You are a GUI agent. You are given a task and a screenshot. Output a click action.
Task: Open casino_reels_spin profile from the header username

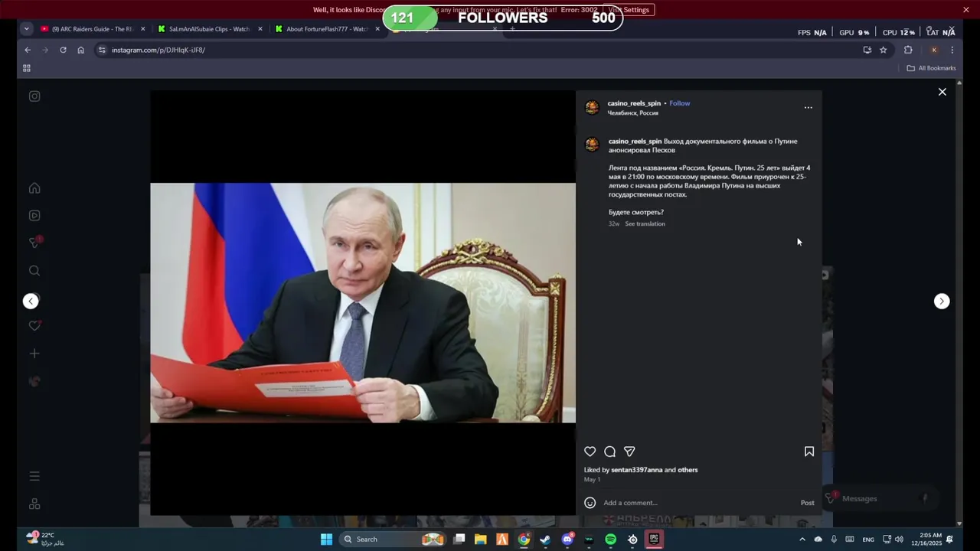click(634, 103)
